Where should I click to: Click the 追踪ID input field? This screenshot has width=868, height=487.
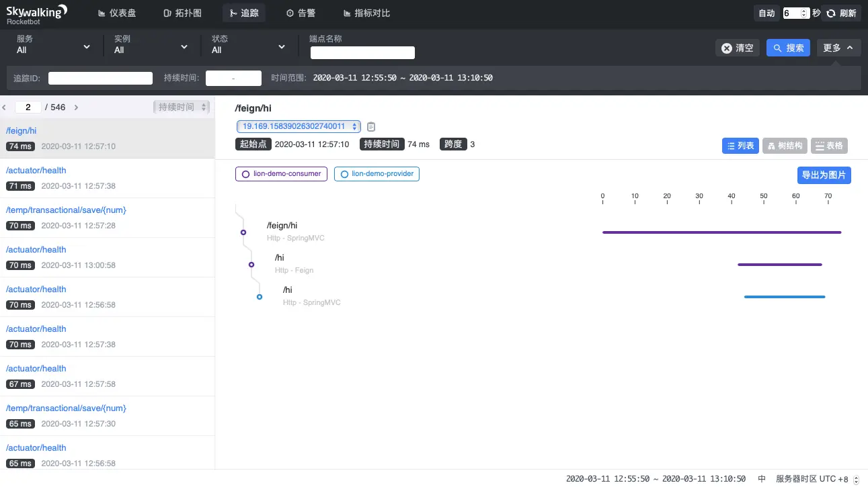[100, 78]
